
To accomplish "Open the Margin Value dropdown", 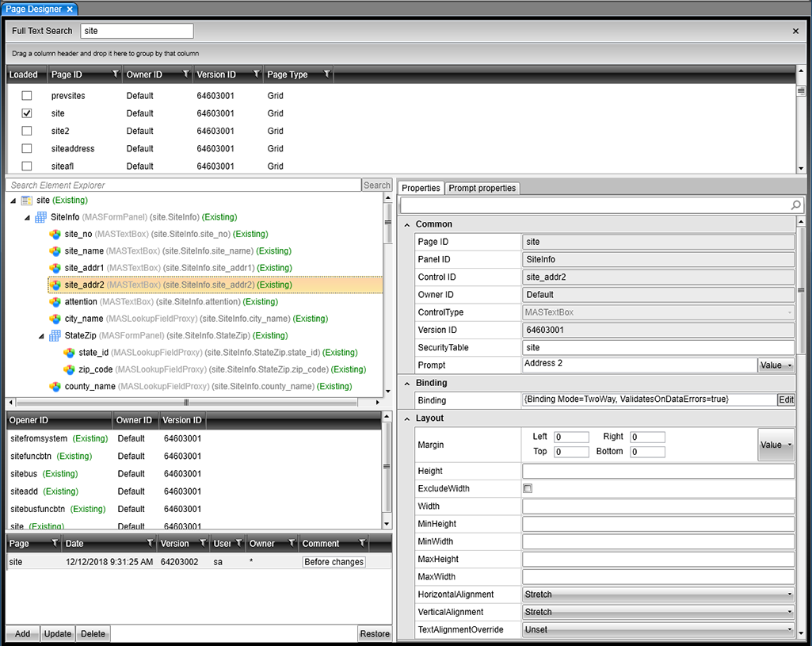I will click(776, 445).
